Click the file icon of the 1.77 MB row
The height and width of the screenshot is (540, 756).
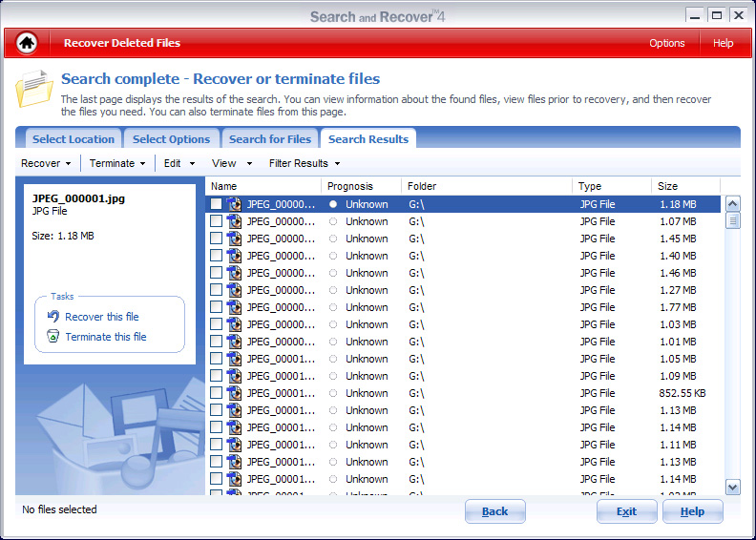(235, 307)
